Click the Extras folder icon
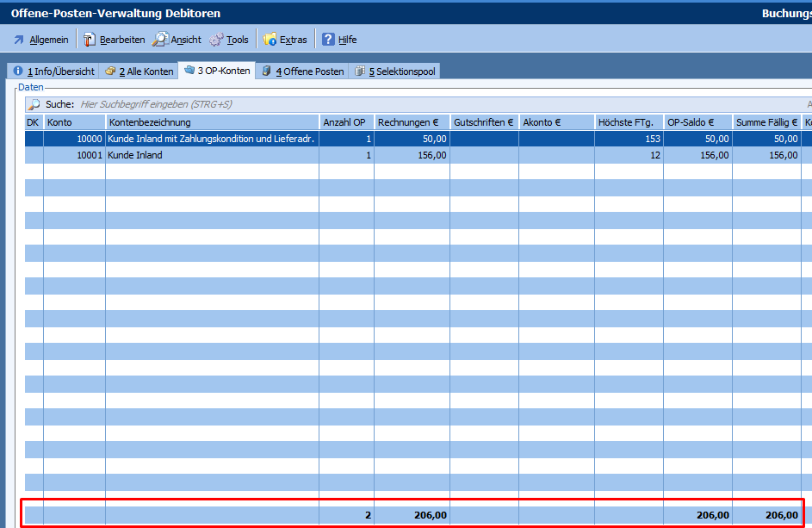Viewport: 812px width, 528px height. click(x=270, y=40)
